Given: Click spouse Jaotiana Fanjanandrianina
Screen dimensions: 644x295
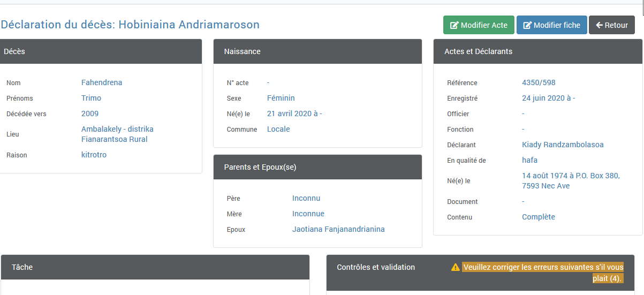Looking at the screenshot, I should pyautogui.click(x=338, y=229).
